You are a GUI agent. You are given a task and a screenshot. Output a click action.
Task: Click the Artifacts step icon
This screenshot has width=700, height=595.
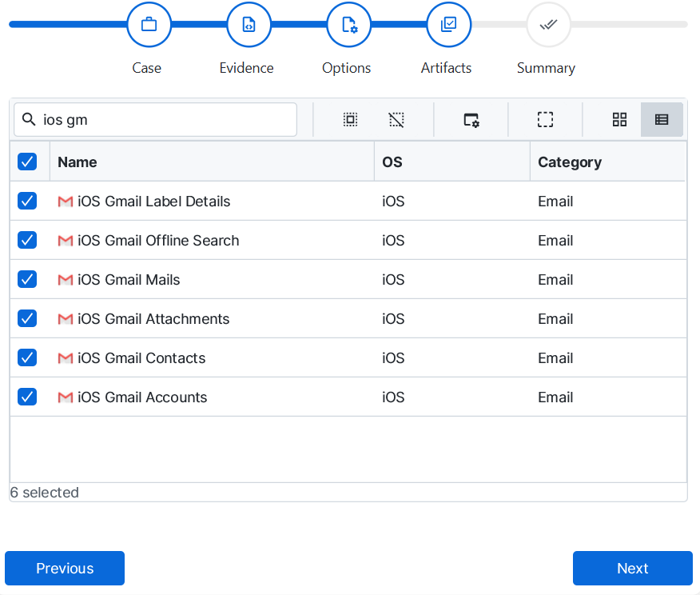tap(448, 25)
